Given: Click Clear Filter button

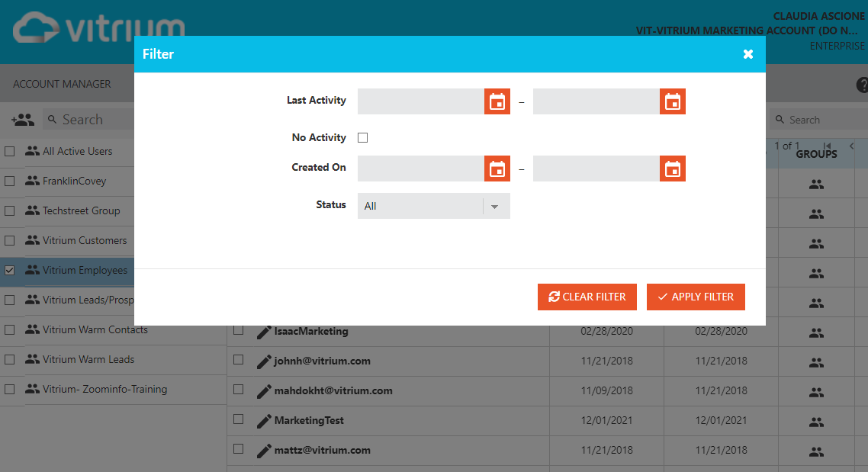Looking at the screenshot, I should 587,297.
